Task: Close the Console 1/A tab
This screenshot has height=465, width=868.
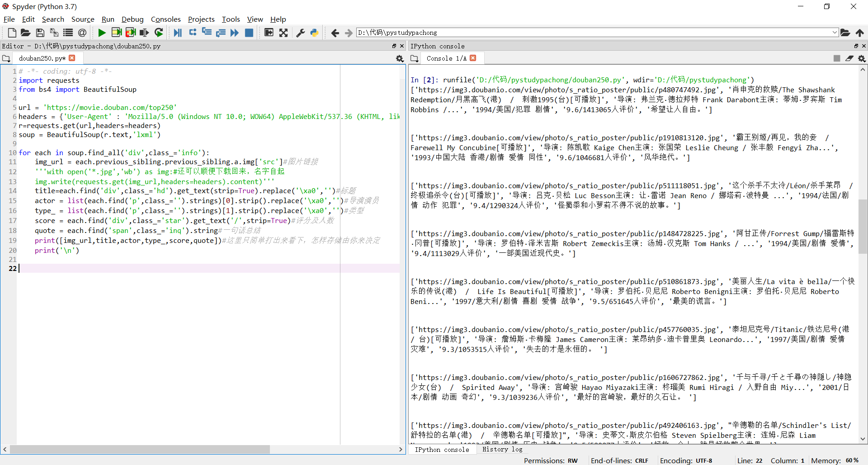Action: (473, 58)
